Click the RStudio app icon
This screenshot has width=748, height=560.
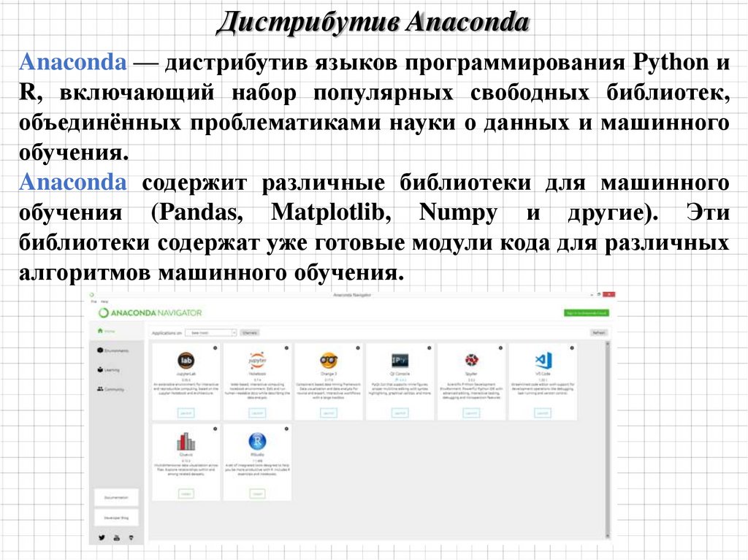258,441
